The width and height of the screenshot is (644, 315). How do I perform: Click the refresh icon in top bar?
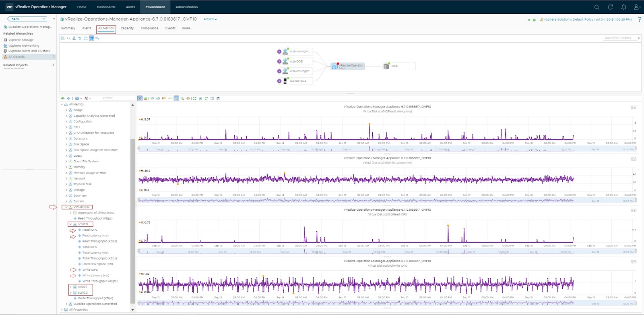tap(610, 7)
